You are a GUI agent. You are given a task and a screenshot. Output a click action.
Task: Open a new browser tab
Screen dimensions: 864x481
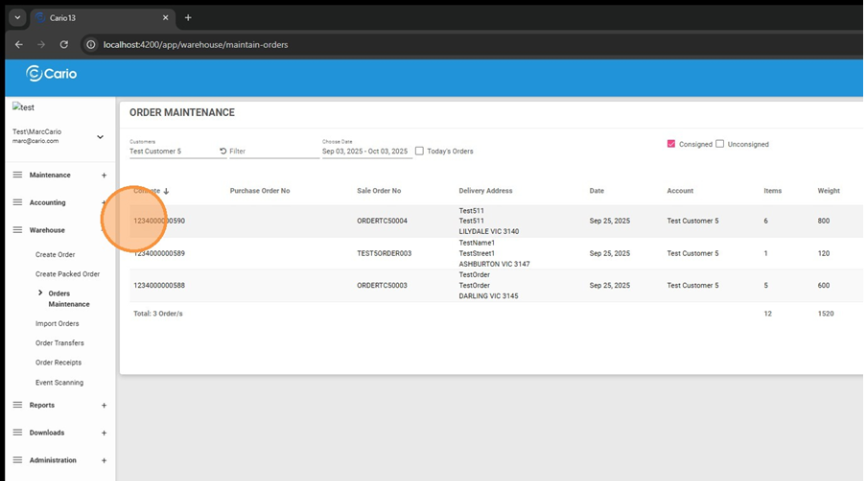coord(188,17)
